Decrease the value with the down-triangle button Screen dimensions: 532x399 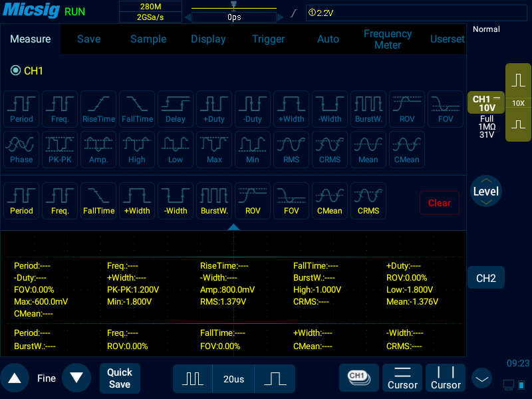76,378
